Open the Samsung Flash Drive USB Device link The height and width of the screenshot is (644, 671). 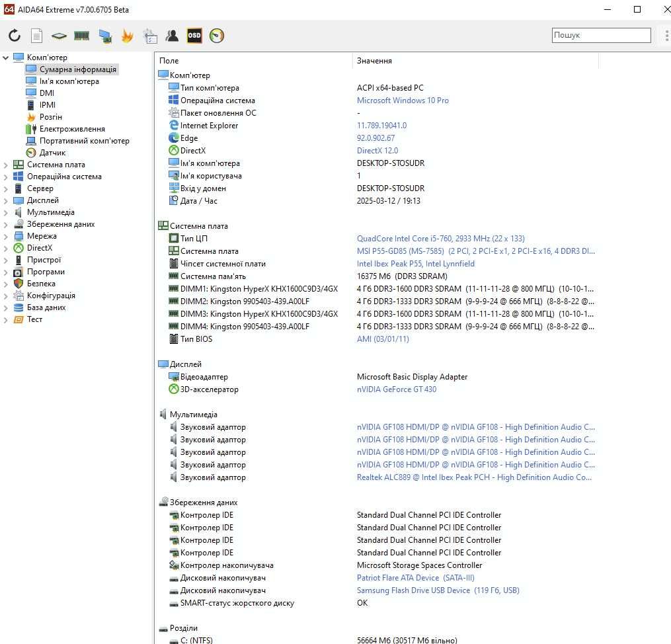point(438,590)
